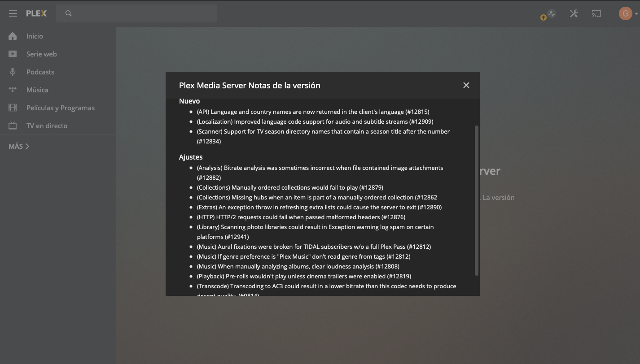
Task: Select Películas y Programas in sidebar
Action: click(60, 108)
